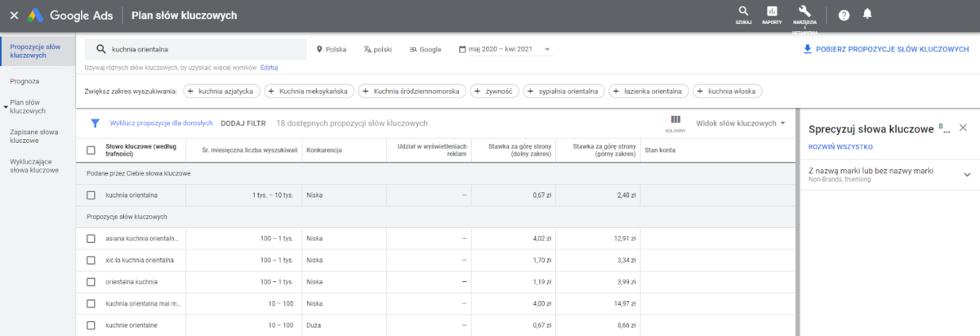Open the Kolumny columns icon

coord(675,123)
